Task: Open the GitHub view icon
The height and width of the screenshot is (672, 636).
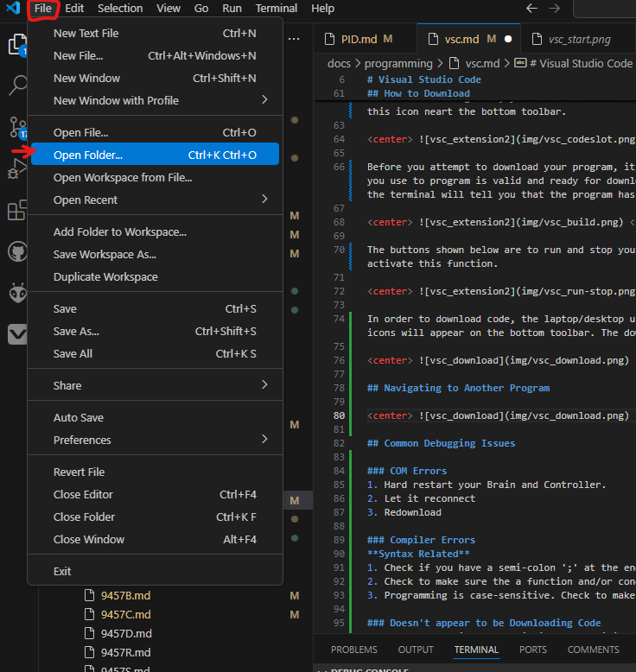Action: pyautogui.click(x=17, y=251)
